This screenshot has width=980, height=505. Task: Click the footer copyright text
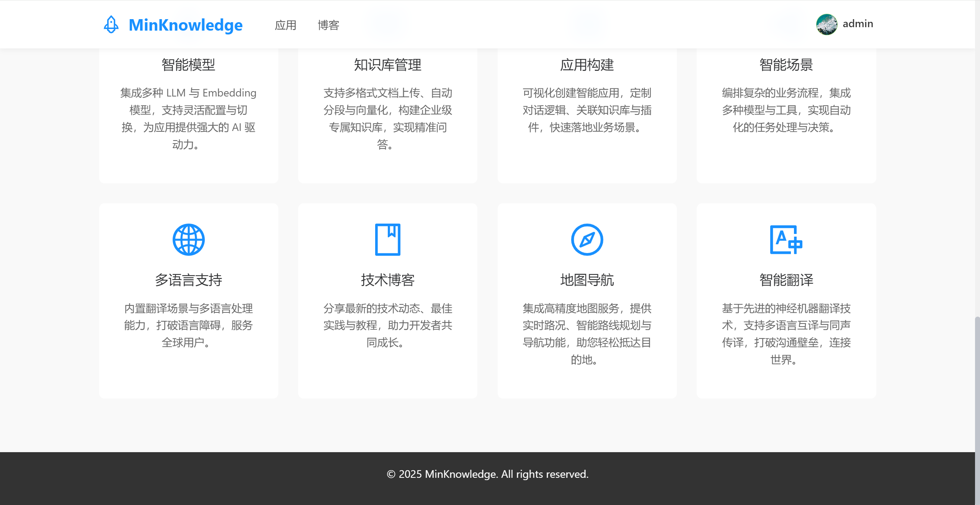pos(488,474)
